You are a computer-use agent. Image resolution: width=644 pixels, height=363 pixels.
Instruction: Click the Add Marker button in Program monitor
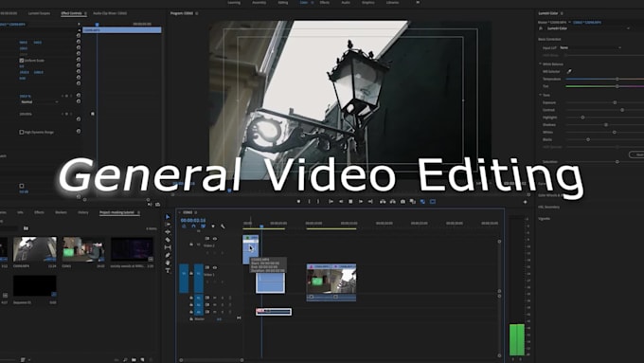pos(298,202)
